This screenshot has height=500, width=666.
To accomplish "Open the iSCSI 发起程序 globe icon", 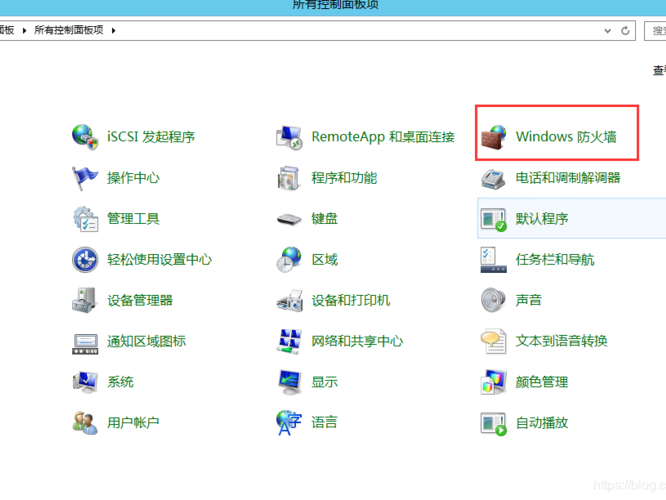I will point(85,137).
